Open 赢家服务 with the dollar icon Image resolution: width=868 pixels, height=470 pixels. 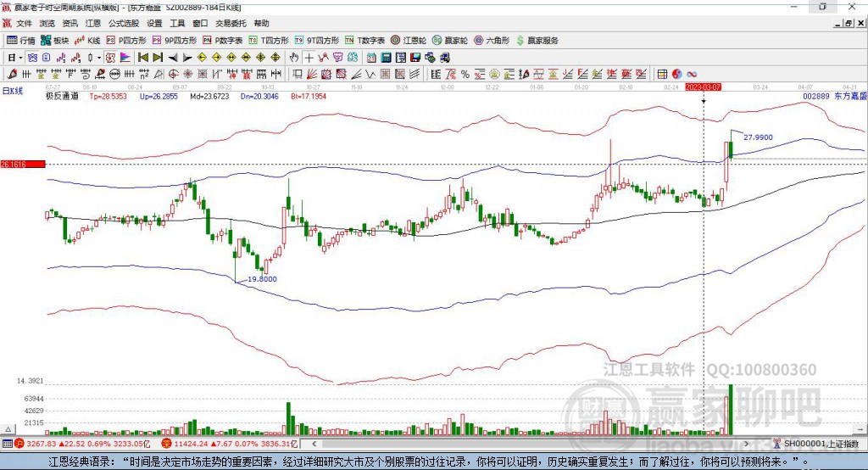pyautogui.click(x=537, y=41)
